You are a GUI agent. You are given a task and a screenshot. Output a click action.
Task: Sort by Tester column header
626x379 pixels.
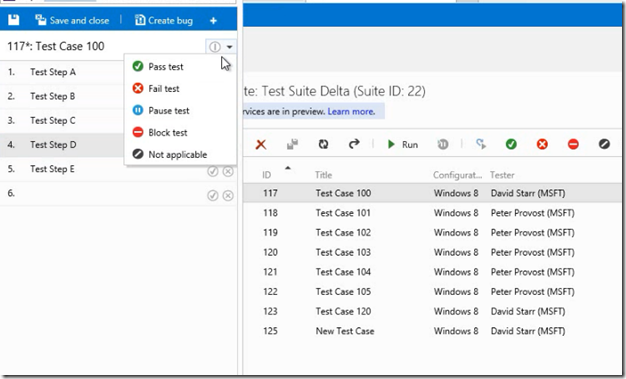click(502, 175)
